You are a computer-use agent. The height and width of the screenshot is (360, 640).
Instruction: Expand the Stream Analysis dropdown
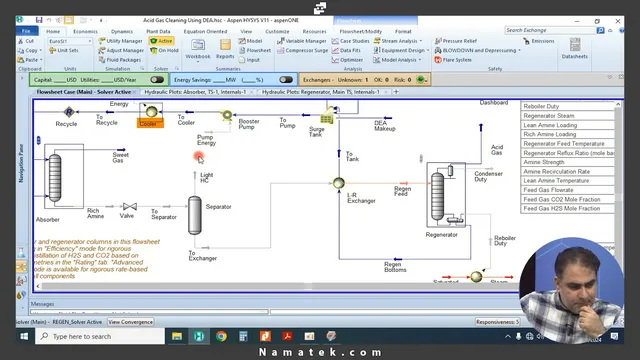[421, 41]
